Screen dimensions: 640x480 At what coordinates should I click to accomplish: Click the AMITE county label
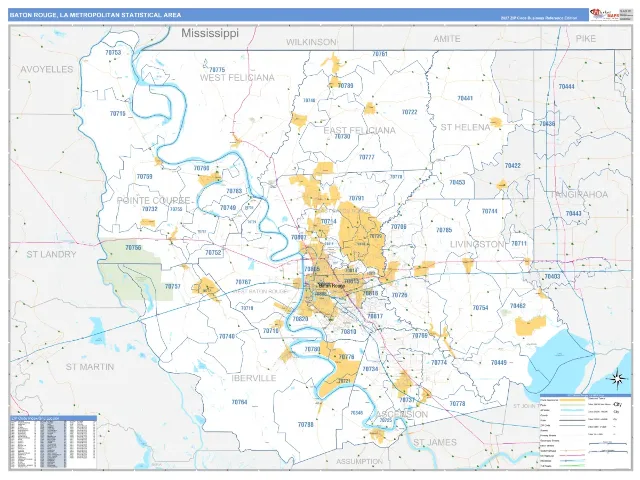point(447,39)
